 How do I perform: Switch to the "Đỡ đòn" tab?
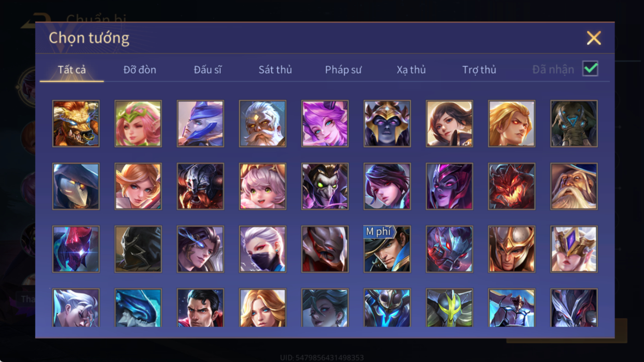click(x=140, y=70)
